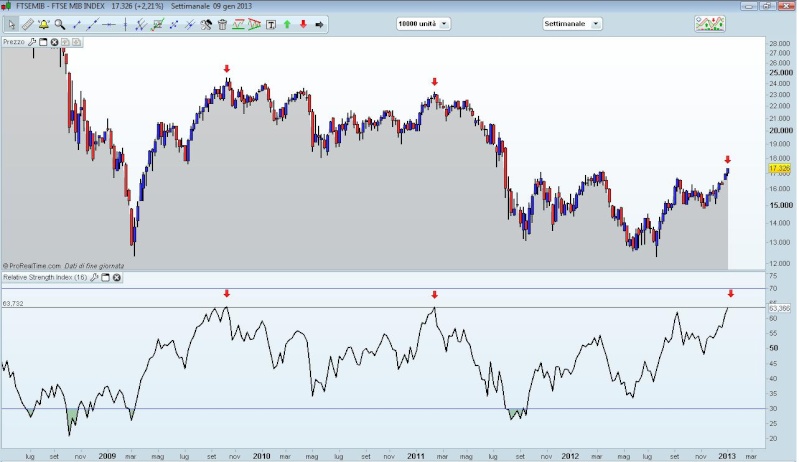Click the 25.000 price axis label
Screen dimensions: 799x462
coord(781,73)
